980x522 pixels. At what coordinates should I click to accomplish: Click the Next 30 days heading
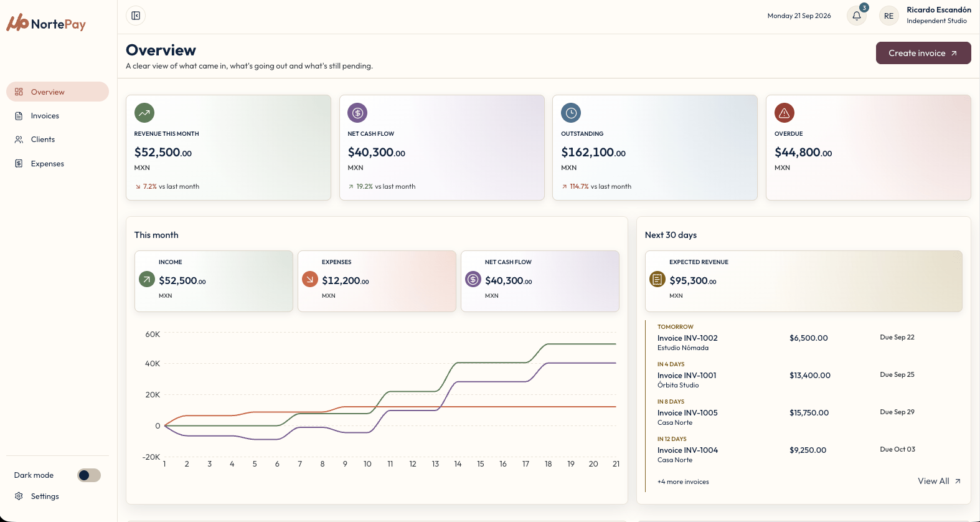point(671,235)
